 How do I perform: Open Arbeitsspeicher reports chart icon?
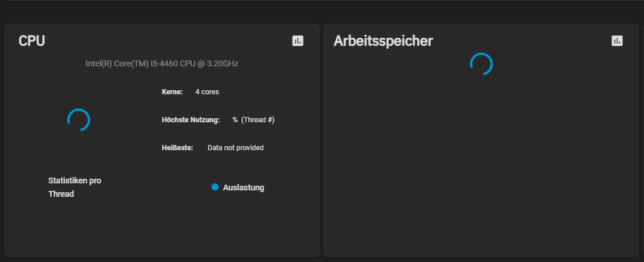click(617, 41)
